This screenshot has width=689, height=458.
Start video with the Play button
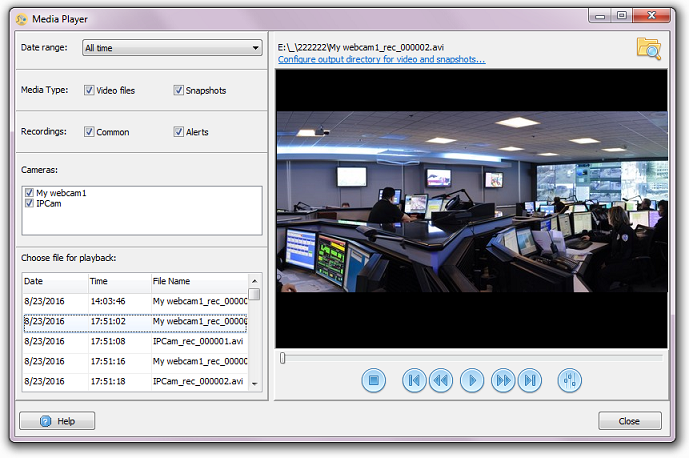471,380
